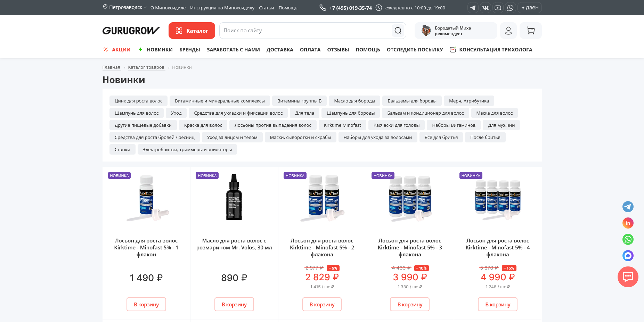The image size is (644, 322).
Task: Open Помощь link in top bar
Action: point(288,8)
